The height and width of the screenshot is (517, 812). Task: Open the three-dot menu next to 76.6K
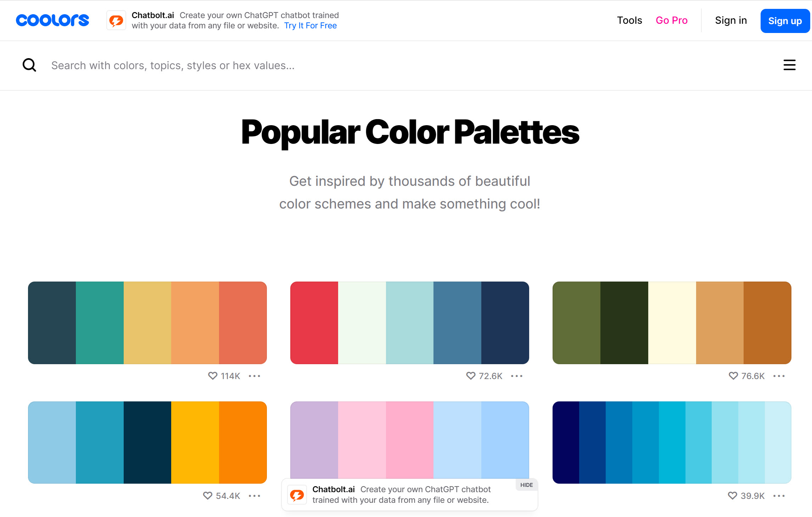(x=779, y=376)
